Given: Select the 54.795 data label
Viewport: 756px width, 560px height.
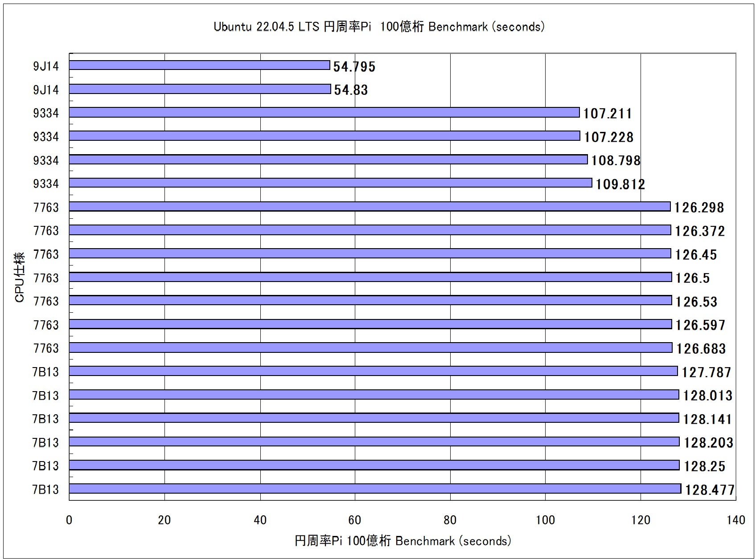Looking at the screenshot, I should tap(354, 67).
